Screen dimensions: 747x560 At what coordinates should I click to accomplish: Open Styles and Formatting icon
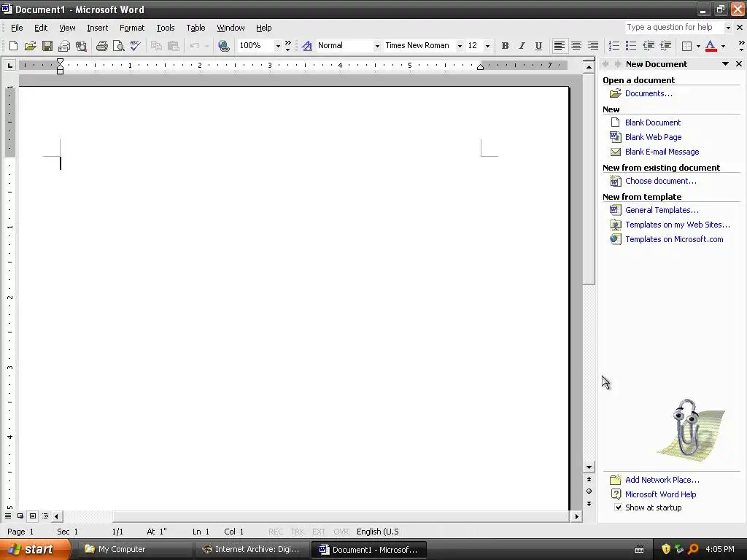click(x=307, y=46)
